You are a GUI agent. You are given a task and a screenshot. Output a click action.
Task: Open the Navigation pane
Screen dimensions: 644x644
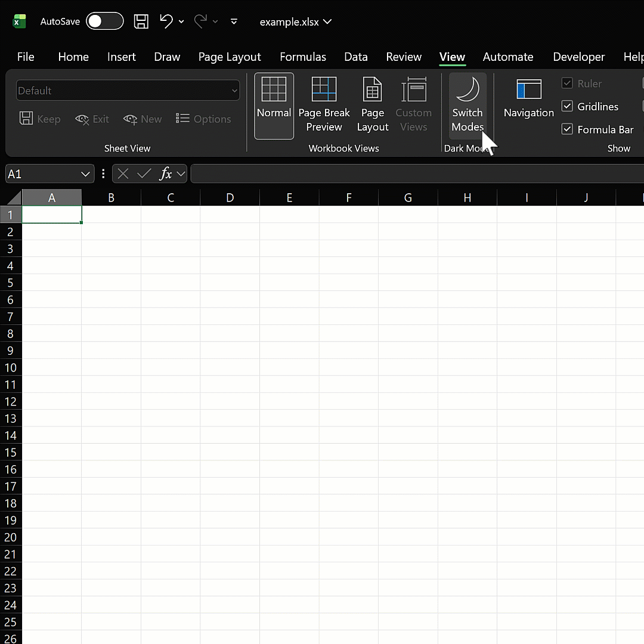pyautogui.click(x=528, y=98)
